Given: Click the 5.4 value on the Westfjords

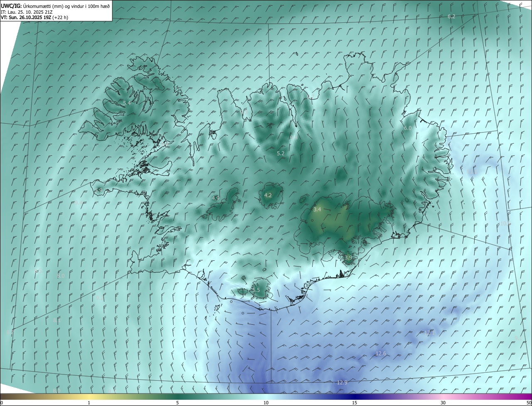Looking at the screenshot, I should [127, 103].
